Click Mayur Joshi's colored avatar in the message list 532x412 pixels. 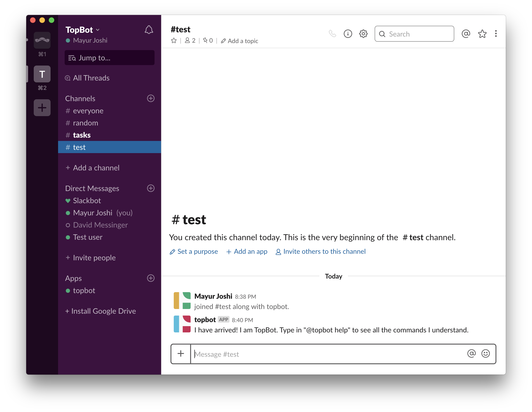point(182,301)
